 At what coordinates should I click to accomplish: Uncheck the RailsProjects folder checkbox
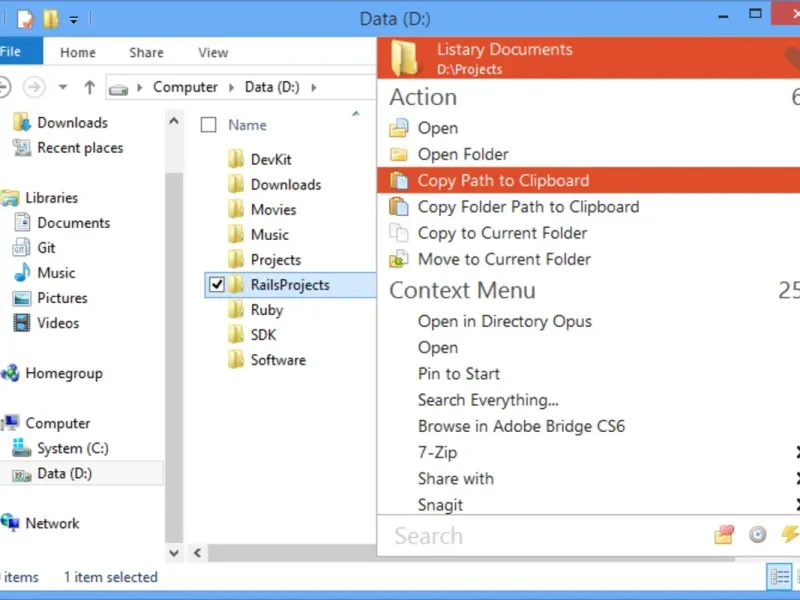pyautogui.click(x=217, y=285)
